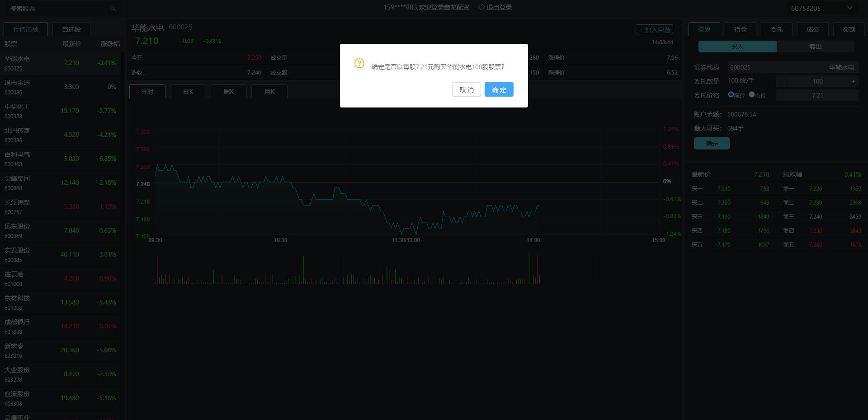Click the 退出登录 logout link
Viewport: 868px width, 420px height.
pyautogui.click(x=499, y=7)
